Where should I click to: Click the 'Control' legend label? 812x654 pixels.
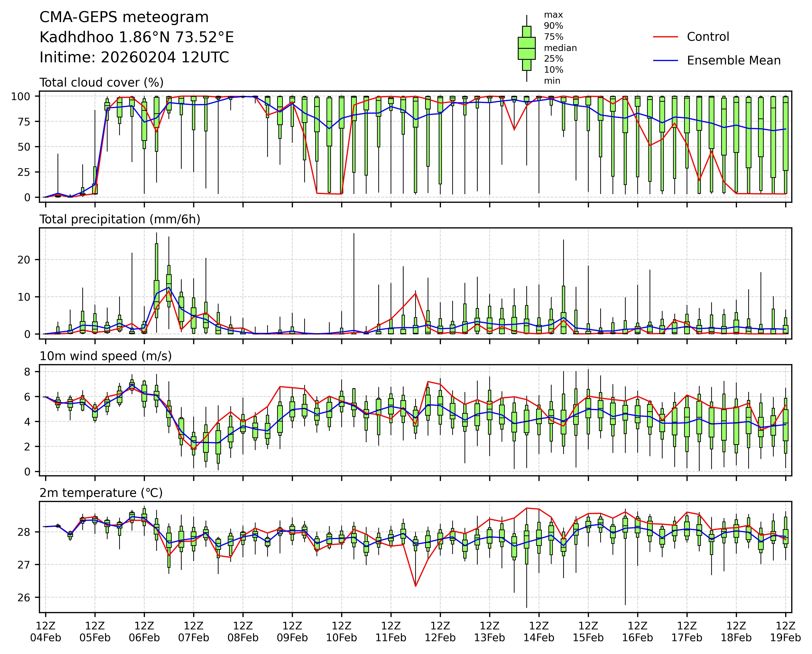(708, 37)
